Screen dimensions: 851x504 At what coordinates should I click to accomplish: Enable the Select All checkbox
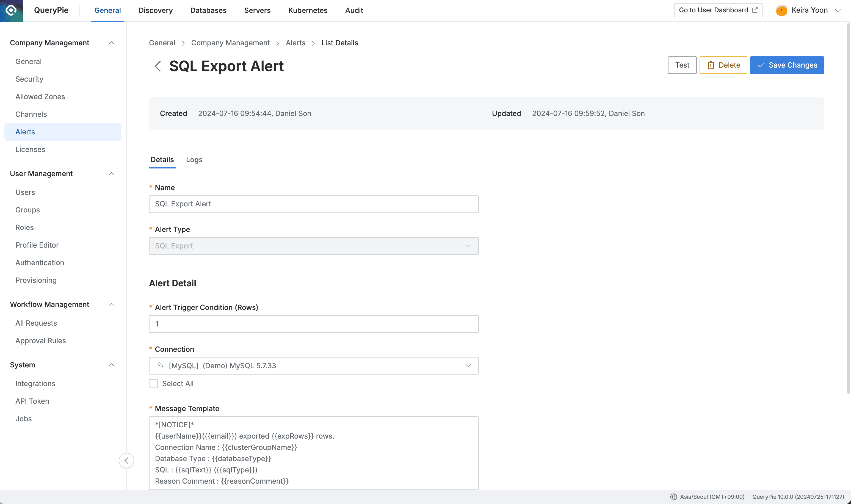pyautogui.click(x=153, y=383)
